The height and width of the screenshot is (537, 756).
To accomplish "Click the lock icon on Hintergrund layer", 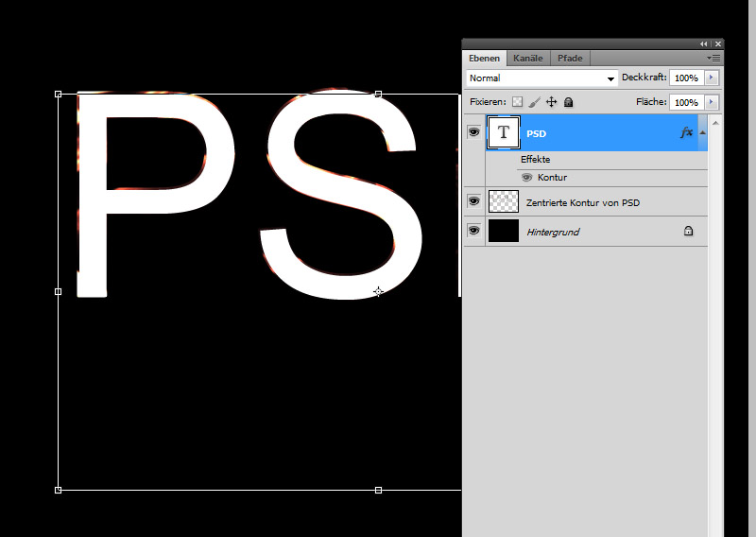I will tap(688, 231).
